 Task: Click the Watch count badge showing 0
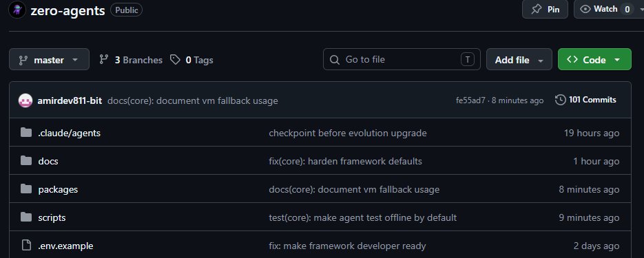pyautogui.click(x=627, y=9)
